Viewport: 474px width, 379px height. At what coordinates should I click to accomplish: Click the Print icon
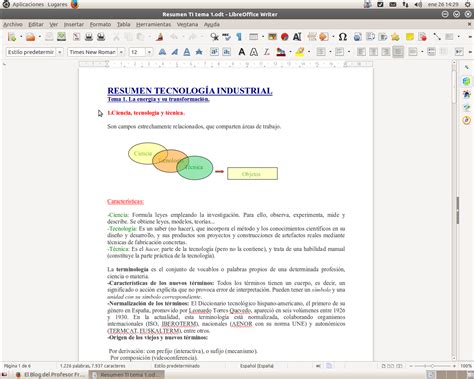[x=89, y=37]
